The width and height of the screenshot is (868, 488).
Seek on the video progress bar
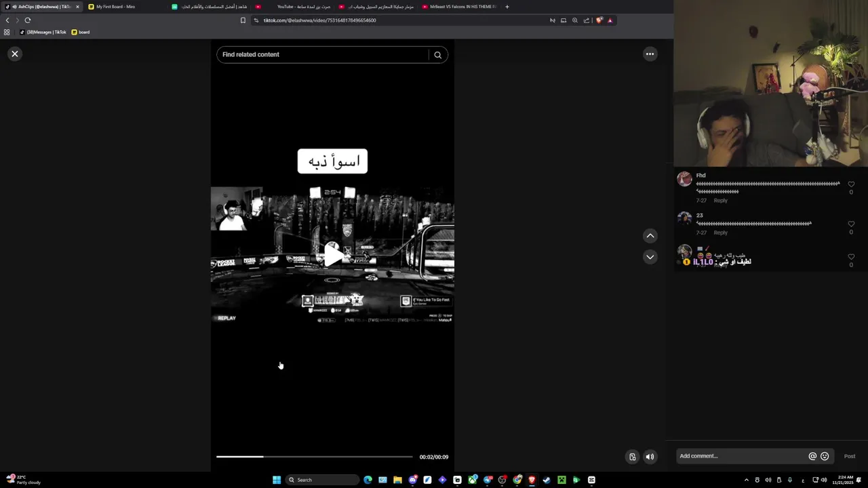(x=314, y=457)
